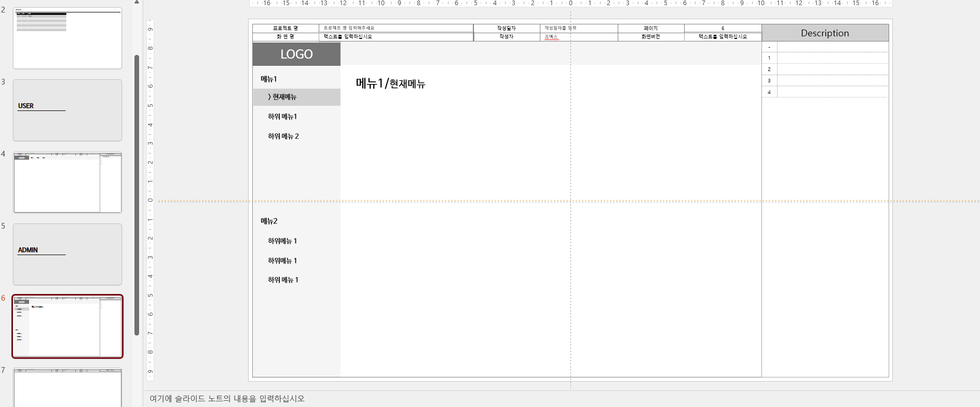
Task: Click row 1 in the Description table
Action: tap(825, 58)
